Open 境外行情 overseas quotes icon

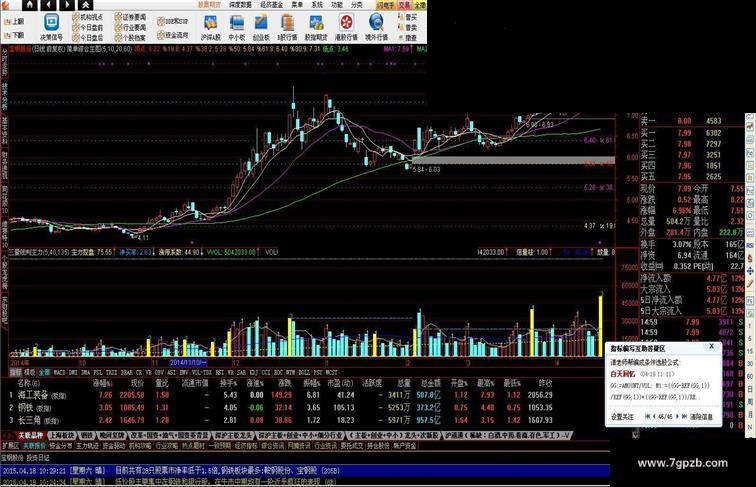[376, 27]
